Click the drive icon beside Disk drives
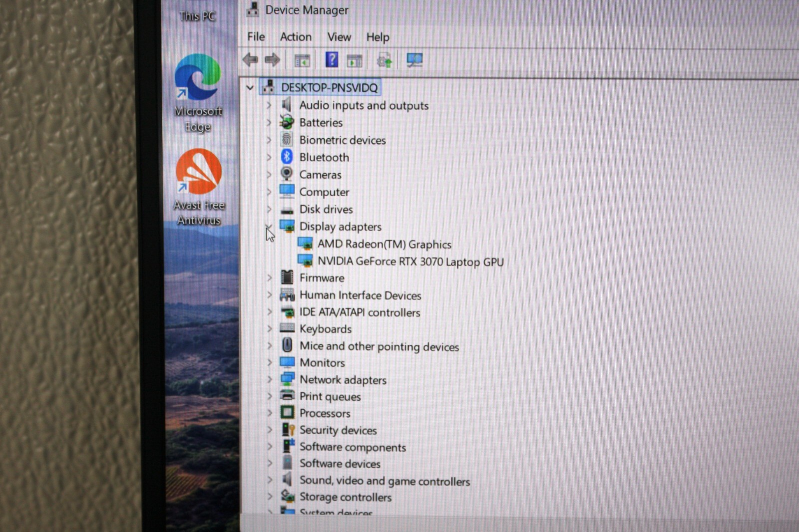 pos(287,210)
